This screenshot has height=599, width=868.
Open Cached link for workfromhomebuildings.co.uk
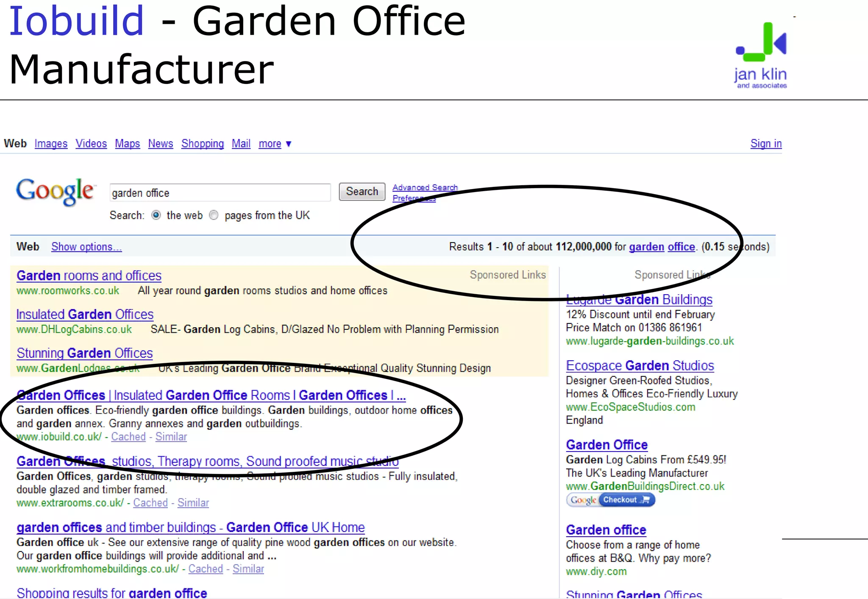[x=206, y=569]
